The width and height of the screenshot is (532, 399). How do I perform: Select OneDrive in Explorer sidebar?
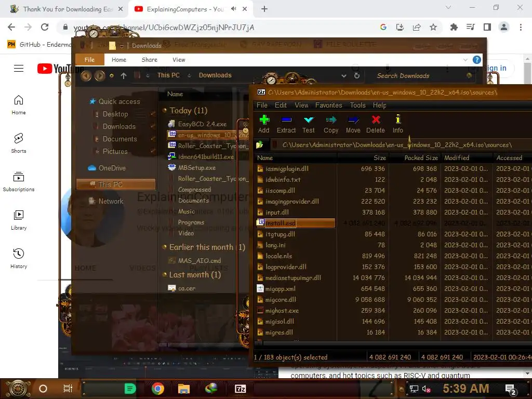(112, 168)
